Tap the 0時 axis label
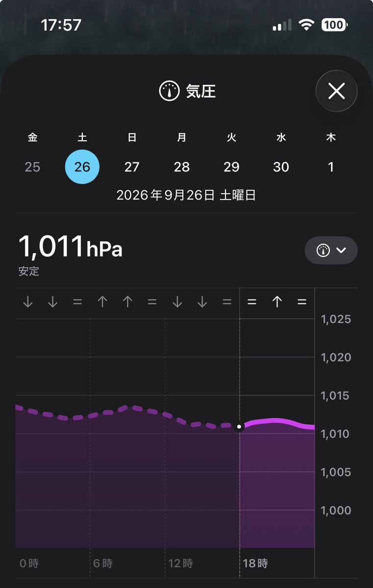Image resolution: width=373 pixels, height=588 pixels. tap(29, 563)
